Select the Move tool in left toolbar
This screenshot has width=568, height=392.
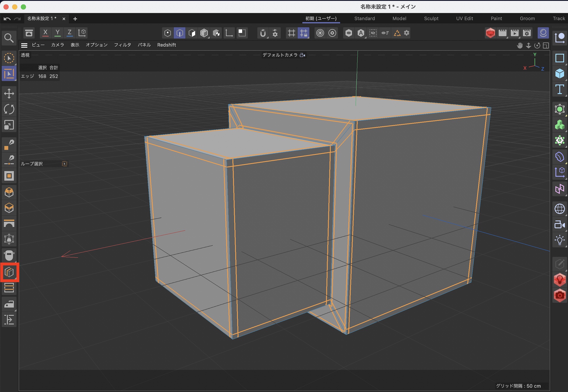coord(9,93)
